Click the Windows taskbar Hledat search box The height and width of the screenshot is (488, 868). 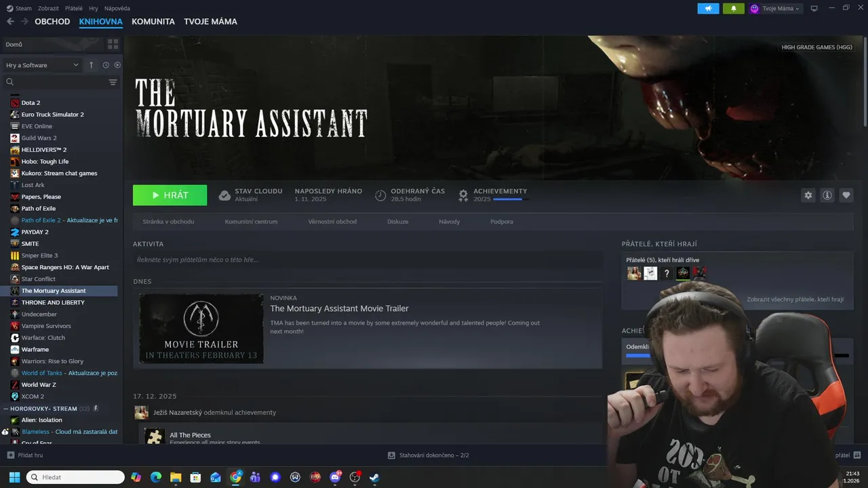pos(75,477)
